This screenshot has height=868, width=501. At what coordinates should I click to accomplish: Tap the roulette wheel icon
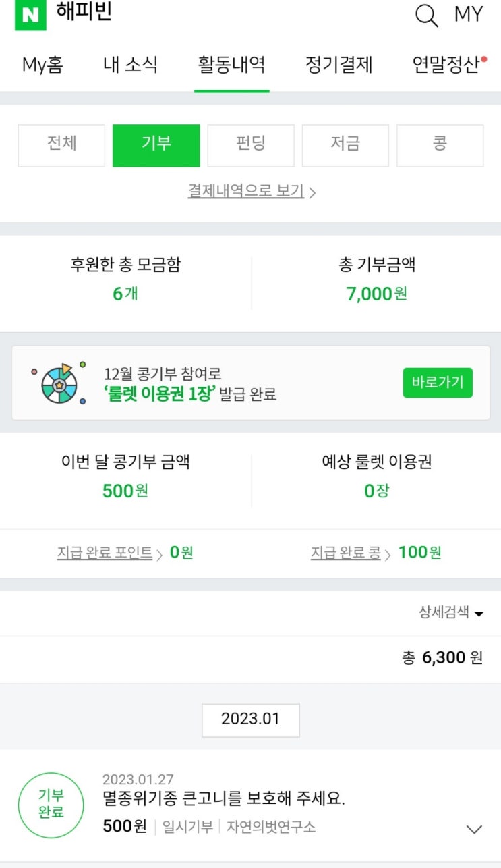[59, 383]
